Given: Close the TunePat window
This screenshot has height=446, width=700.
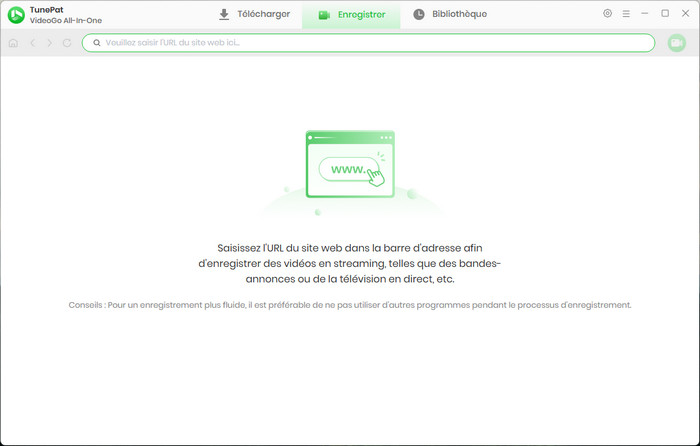Looking at the screenshot, I should coord(685,13).
